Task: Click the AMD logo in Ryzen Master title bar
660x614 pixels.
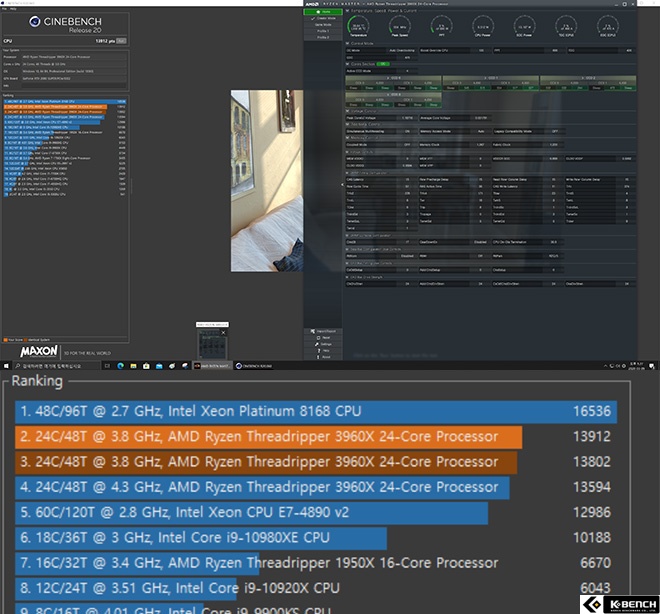Action: (x=311, y=4)
